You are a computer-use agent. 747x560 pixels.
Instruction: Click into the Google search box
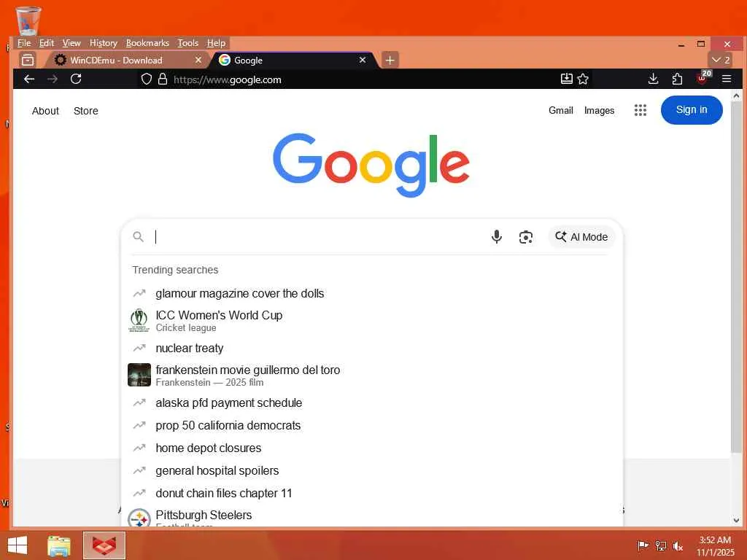point(320,237)
